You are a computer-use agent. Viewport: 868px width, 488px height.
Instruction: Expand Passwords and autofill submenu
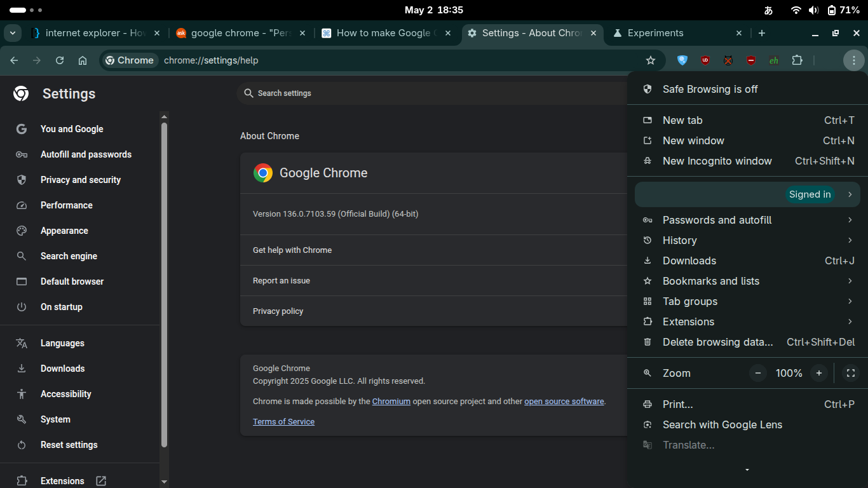point(747,220)
